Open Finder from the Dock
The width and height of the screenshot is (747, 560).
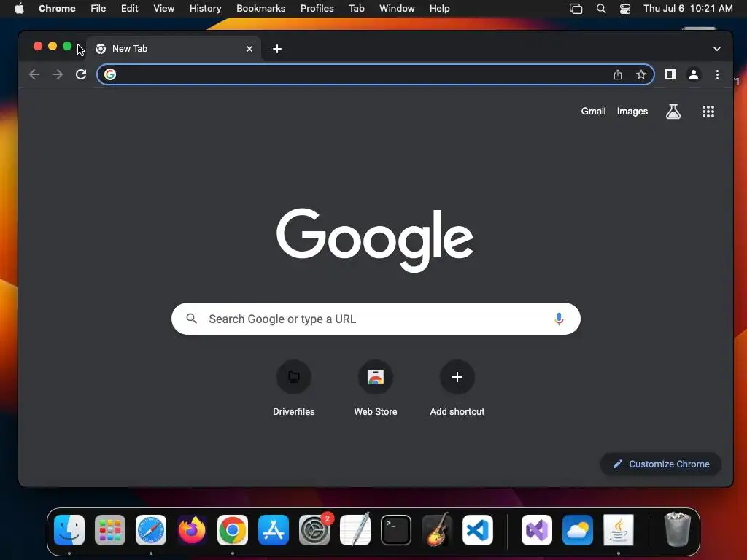69,529
